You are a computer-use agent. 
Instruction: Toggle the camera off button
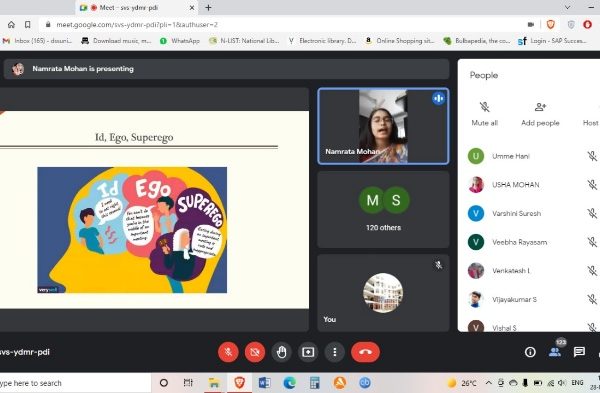[x=255, y=352]
